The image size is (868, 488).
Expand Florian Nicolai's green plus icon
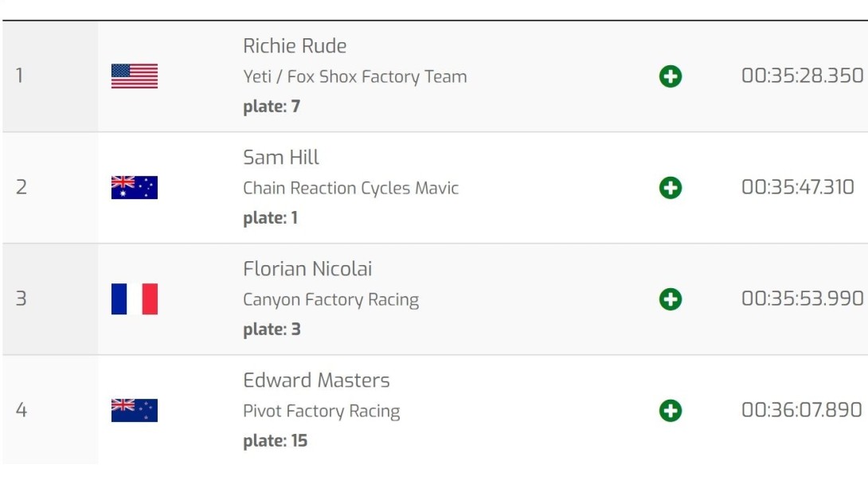pyautogui.click(x=671, y=299)
